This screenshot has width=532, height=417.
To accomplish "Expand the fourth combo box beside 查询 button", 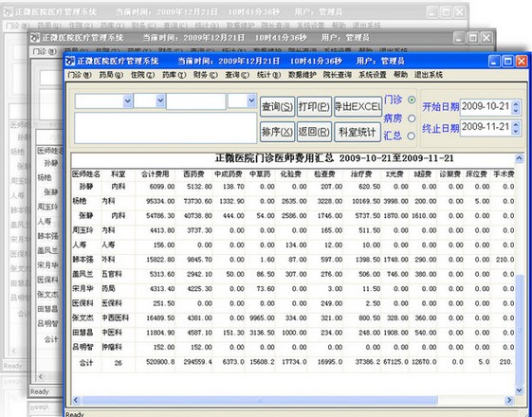I will click(x=251, y=100).
